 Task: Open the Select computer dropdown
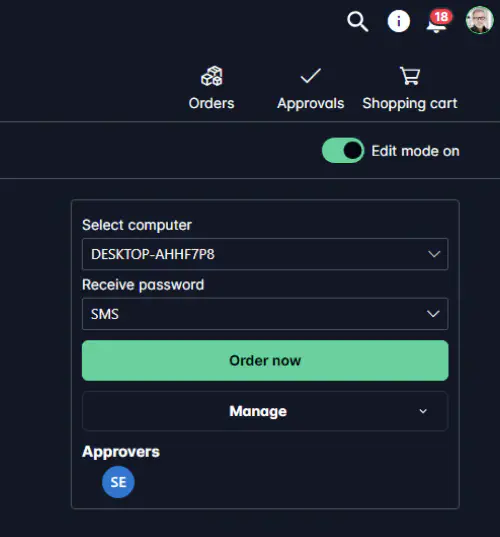click(265, 254)
